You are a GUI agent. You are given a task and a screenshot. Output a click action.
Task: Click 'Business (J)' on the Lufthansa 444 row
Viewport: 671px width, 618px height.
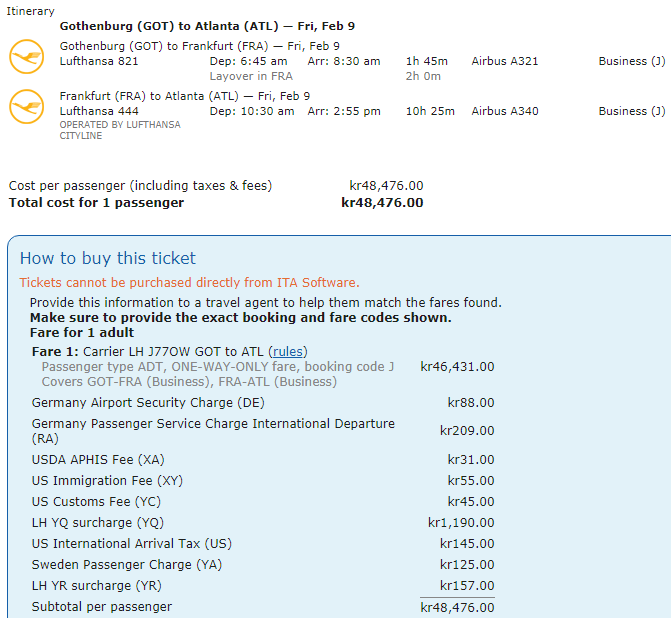click(x=632, y=111)
